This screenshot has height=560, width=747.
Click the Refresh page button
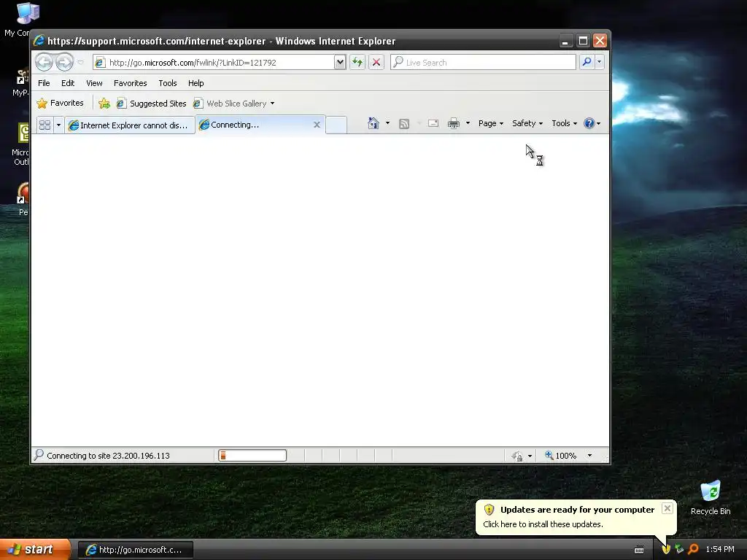[357, 63]
